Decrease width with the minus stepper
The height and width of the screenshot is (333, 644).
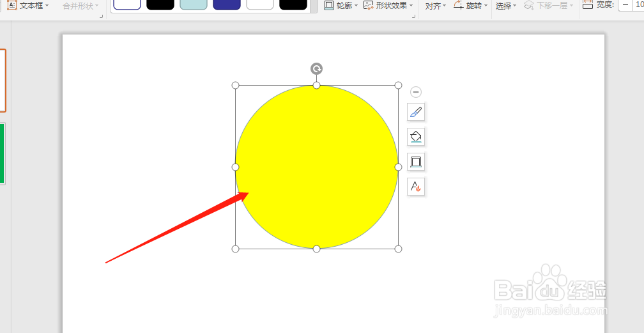[x=625, y=5]
